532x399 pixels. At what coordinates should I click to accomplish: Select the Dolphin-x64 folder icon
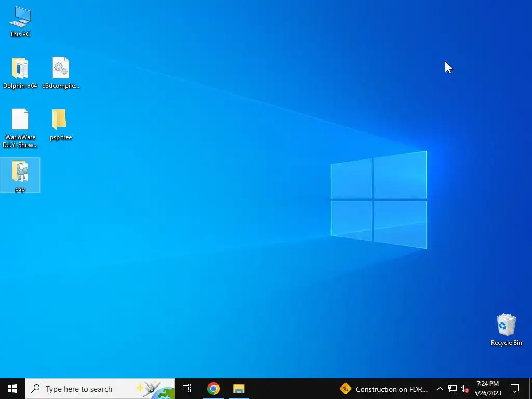[20, 73]
